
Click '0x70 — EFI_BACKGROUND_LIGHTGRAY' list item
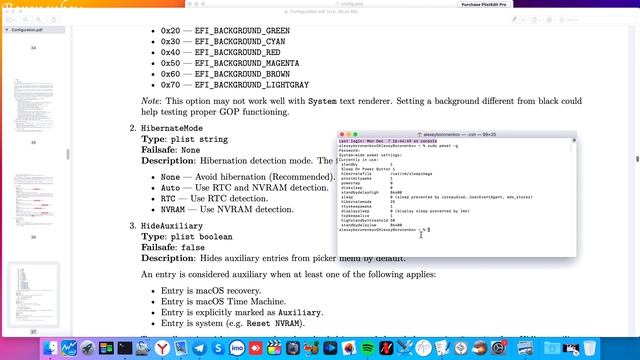tap(235, 85)
